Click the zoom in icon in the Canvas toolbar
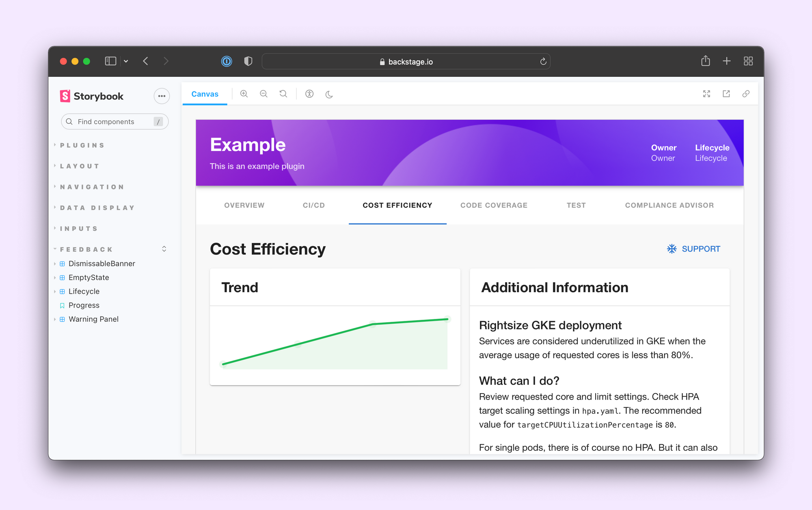The image size is (812, 510). 244,94
